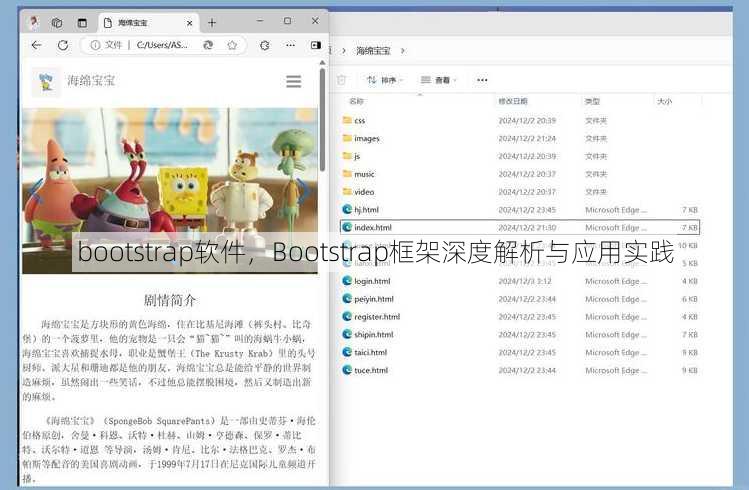749x490 pixels.
Task: Click the 剧情简介 heading
Action: [170, 300]
